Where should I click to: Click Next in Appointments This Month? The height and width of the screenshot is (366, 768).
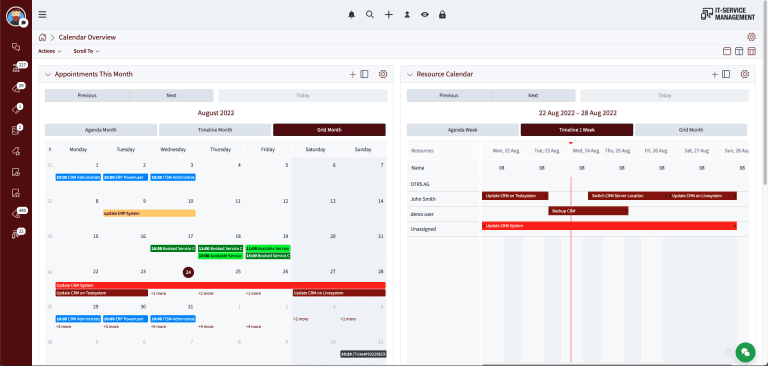click(171, 96)
